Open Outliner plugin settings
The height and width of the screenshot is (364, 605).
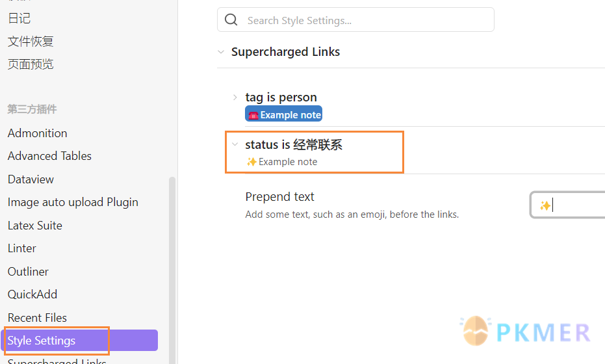coord(28,271)
